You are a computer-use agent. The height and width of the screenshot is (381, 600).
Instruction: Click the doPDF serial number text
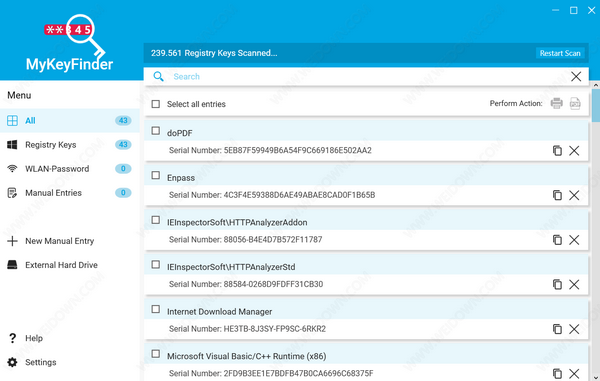298,150
